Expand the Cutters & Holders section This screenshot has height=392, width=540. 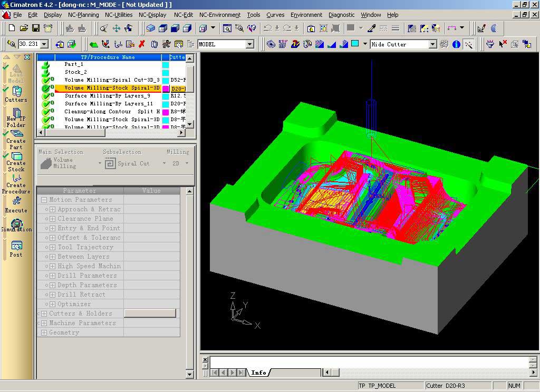44,313
